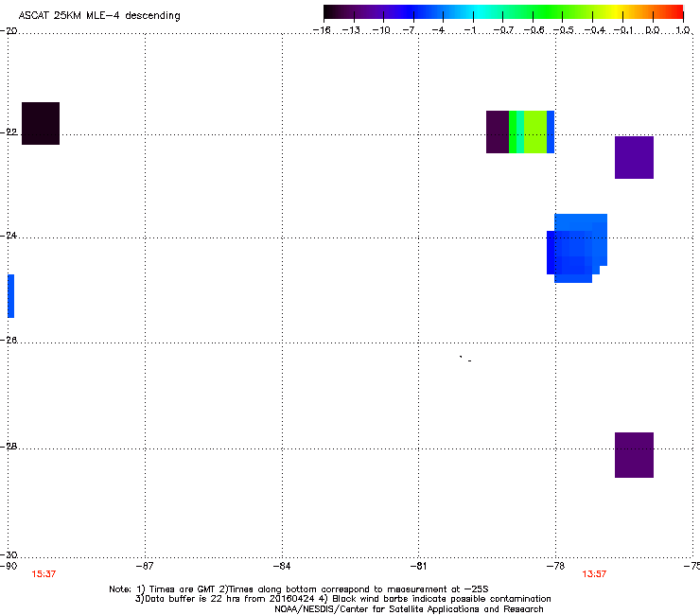This screenshot has height=615, width=700.
Task: Click the 1.0 label on color scale
Action: [x=683, y=30]
